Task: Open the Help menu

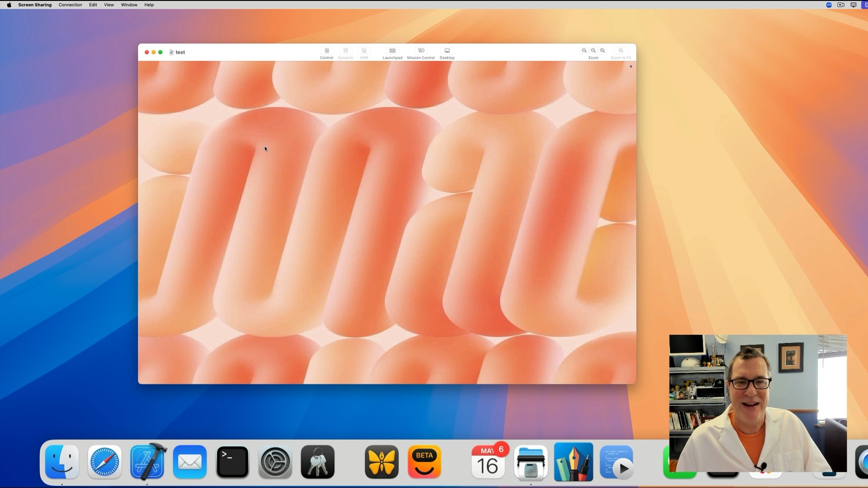Action: tap(149, 5)
